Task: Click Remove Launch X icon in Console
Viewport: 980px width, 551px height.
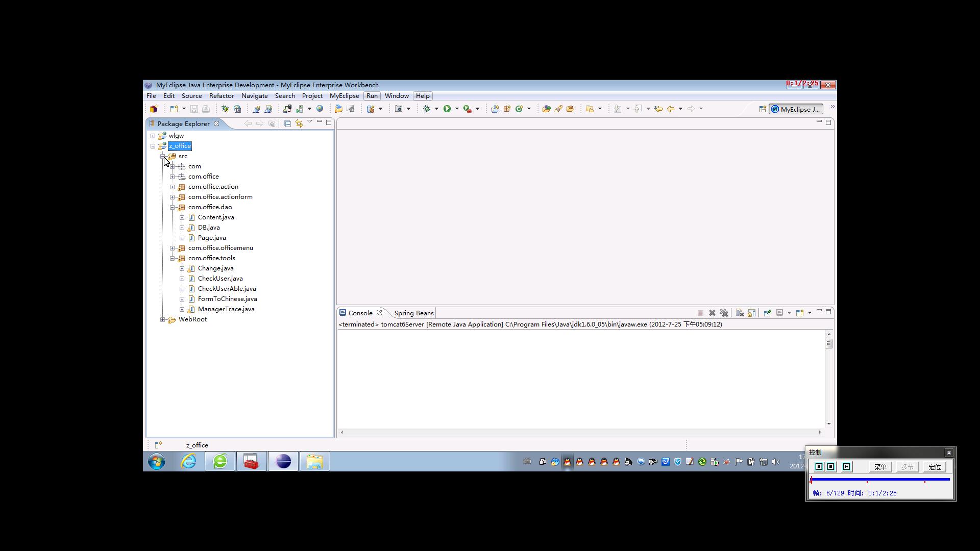Action: click(x=712, y=313)
